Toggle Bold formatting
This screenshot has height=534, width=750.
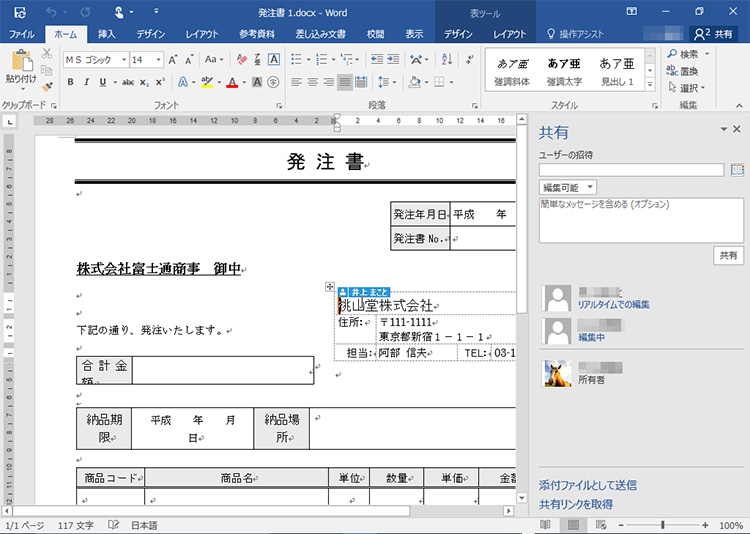coord(71,82)
